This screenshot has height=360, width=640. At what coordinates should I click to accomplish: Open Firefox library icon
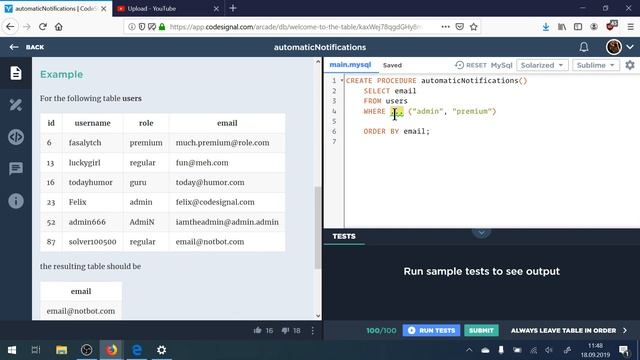[562, 27]
